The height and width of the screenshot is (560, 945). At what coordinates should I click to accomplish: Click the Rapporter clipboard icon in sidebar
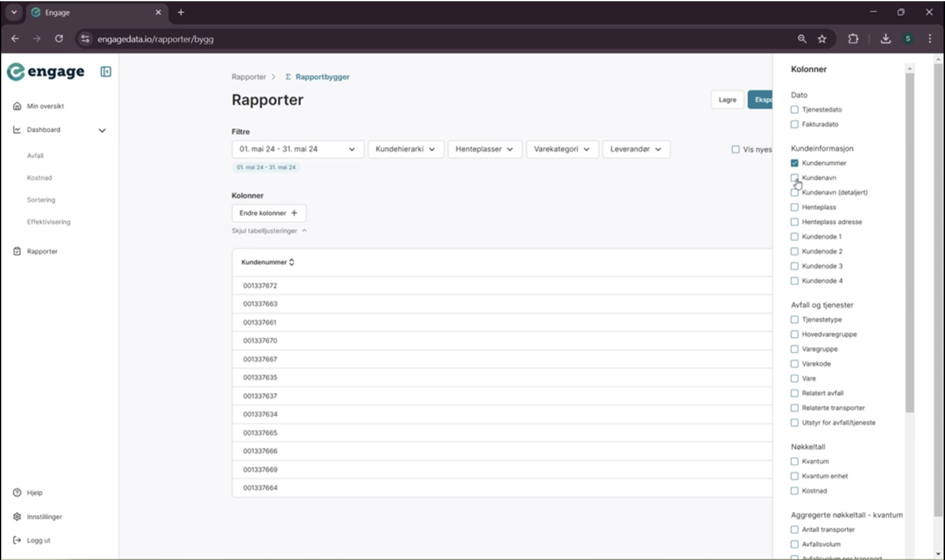tap(17, 252)
